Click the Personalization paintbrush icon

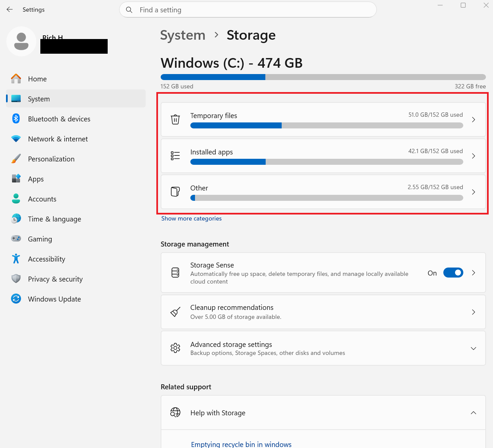(x=16, y=159)
